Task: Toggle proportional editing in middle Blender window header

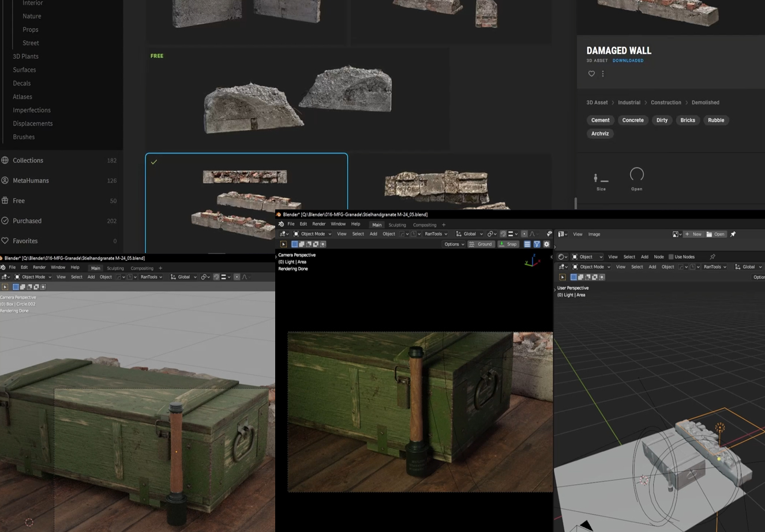Action: click(x=524, y=234)
